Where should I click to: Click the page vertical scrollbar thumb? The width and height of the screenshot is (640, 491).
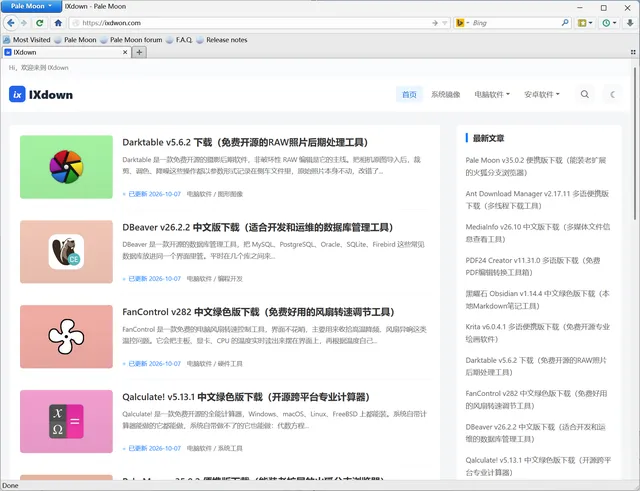635,144
